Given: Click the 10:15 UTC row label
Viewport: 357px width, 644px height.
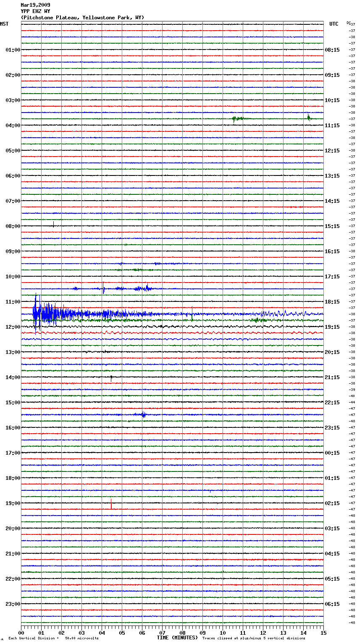Looking at the screenshot, I should coord(332,100).
